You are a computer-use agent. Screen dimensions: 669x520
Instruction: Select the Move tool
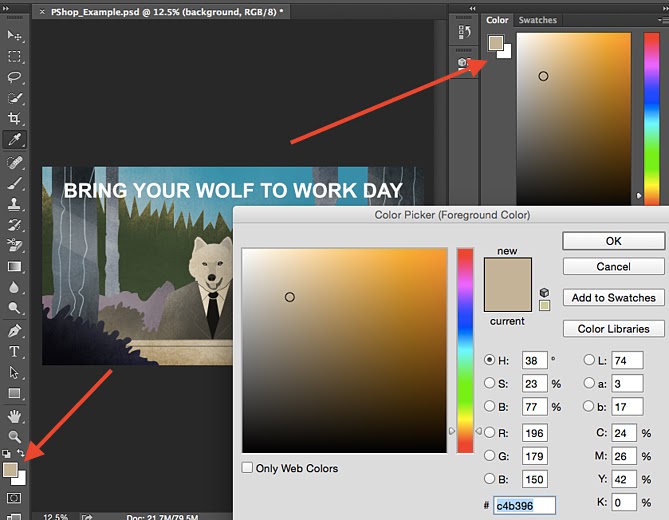point(14,35)
